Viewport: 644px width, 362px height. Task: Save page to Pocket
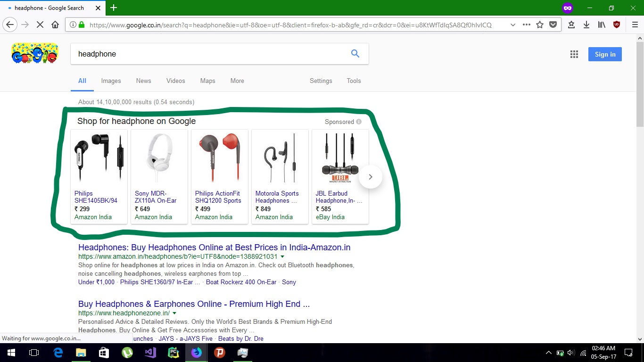click(553, 25)
